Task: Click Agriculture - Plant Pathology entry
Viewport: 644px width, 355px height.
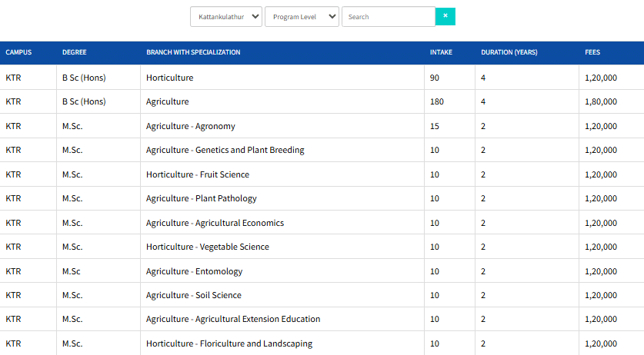Action: coord(201,198)
